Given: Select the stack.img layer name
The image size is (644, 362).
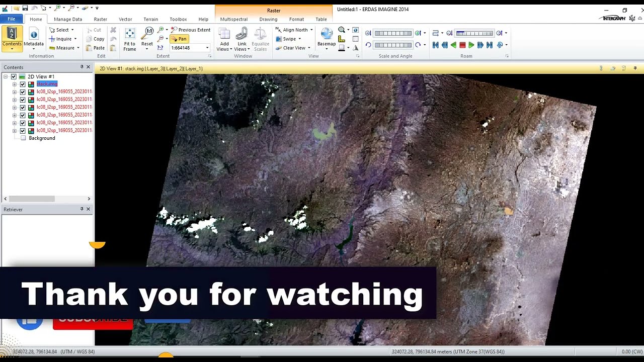Looking at the screenshot, I should point(47,84).
